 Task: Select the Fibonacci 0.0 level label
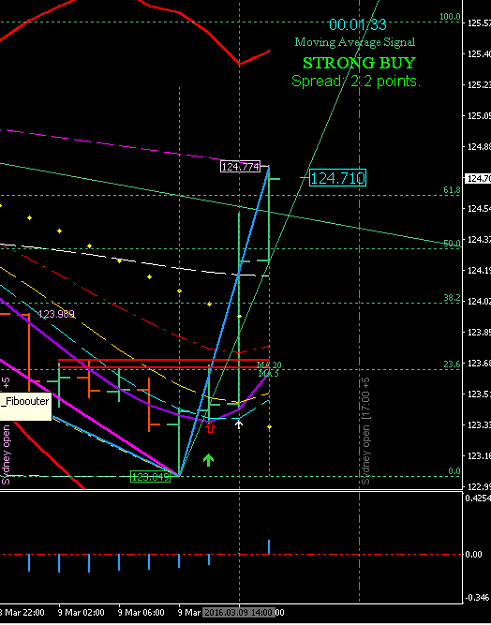pos(454,471)
